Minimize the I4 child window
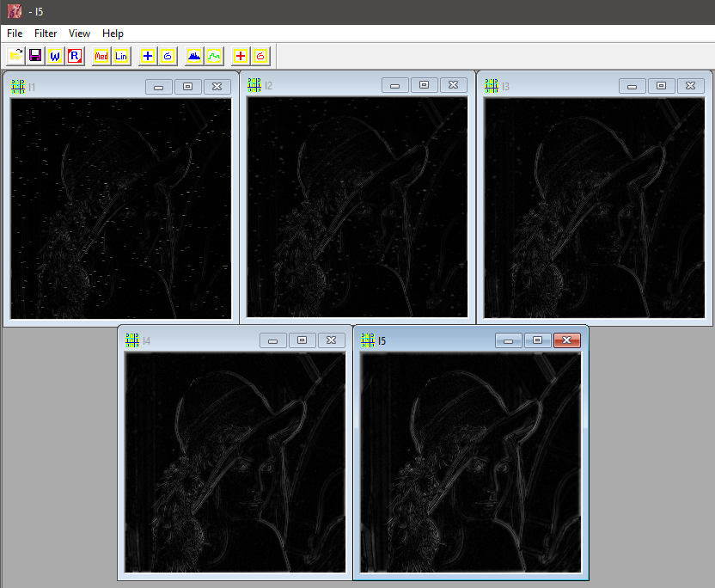Viewport: 715px width, 588px height. point(272,340)
